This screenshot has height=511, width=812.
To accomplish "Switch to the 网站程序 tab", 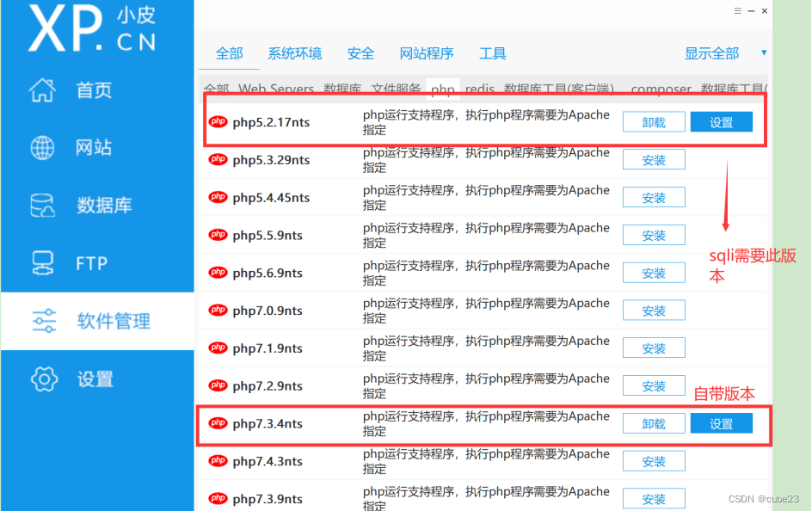I will (x=427, y=53).
